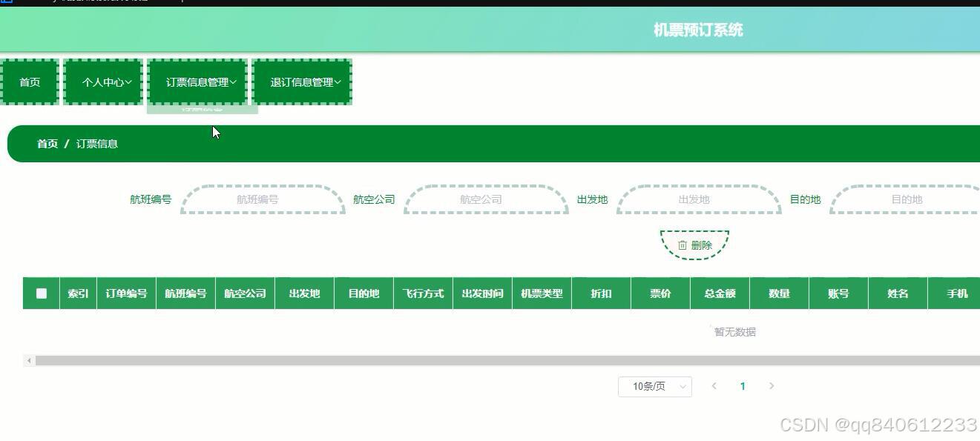Viewport: 980px width, 441px height.
Task: Click the 账号 column header
Action: 838,294
